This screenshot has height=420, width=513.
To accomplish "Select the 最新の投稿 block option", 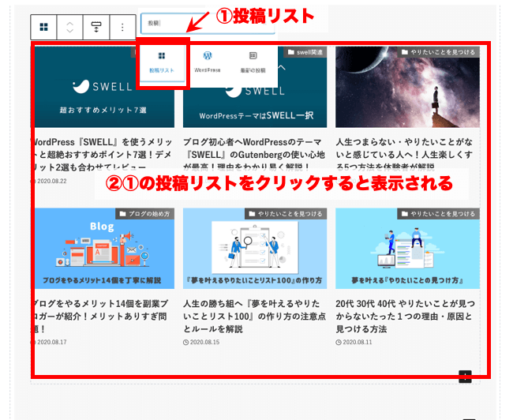I will [253, 62].
